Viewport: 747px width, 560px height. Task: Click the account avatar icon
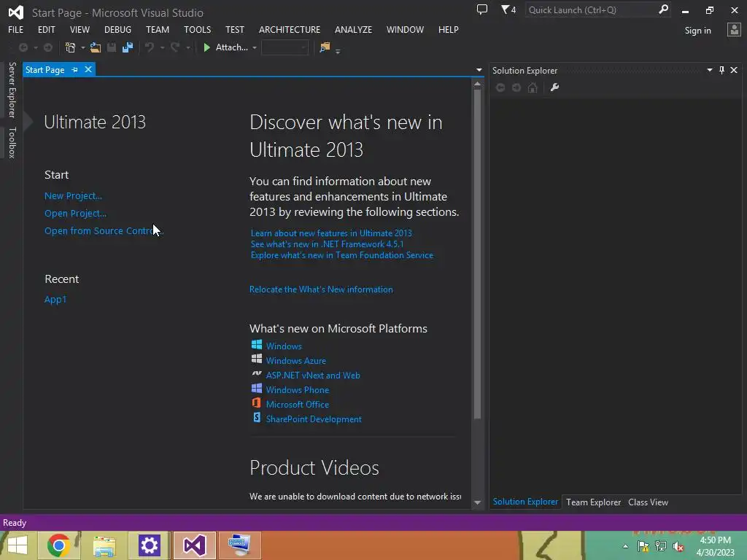(x=734, y=30)
